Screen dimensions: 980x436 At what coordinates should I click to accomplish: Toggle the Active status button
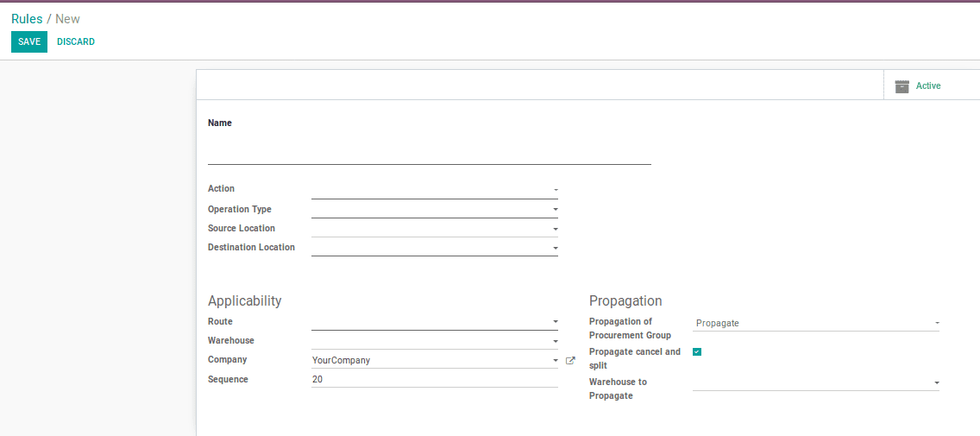[931, 85]
